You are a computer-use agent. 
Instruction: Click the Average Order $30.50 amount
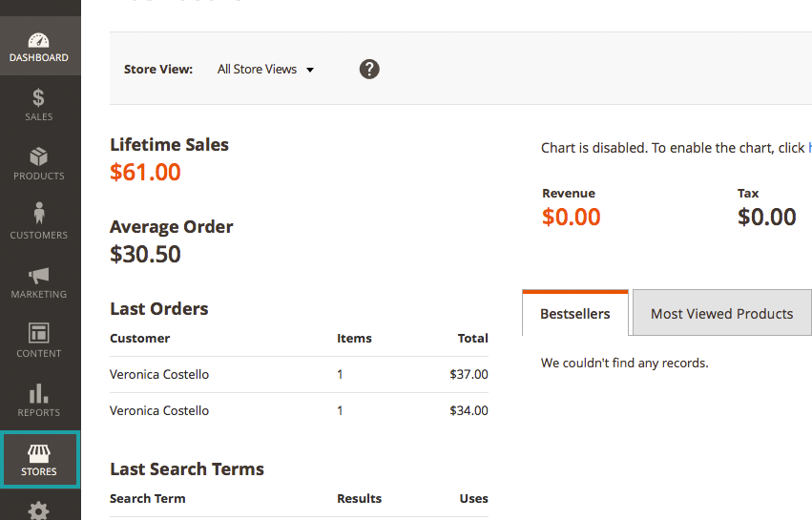(x=145, y=255)
